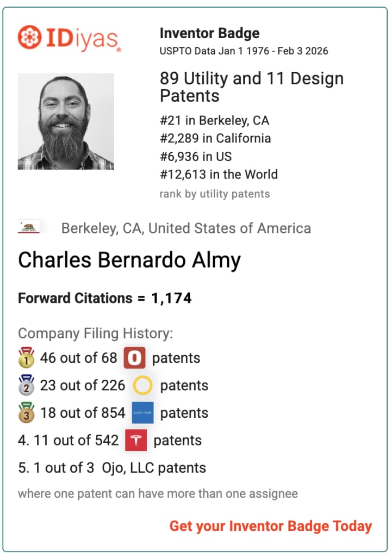
Task: Select the Ojo, LLC patents entry
Action: coord(112,468)
